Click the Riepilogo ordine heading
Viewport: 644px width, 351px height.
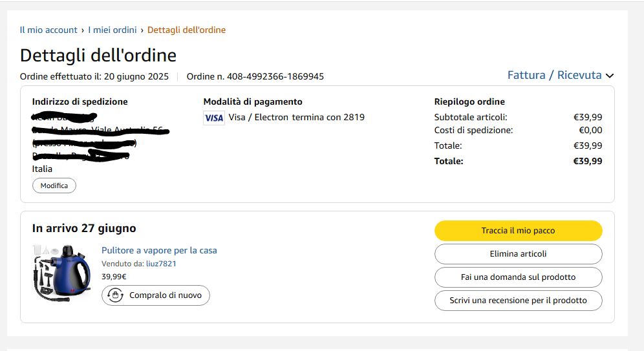point(469,101)
